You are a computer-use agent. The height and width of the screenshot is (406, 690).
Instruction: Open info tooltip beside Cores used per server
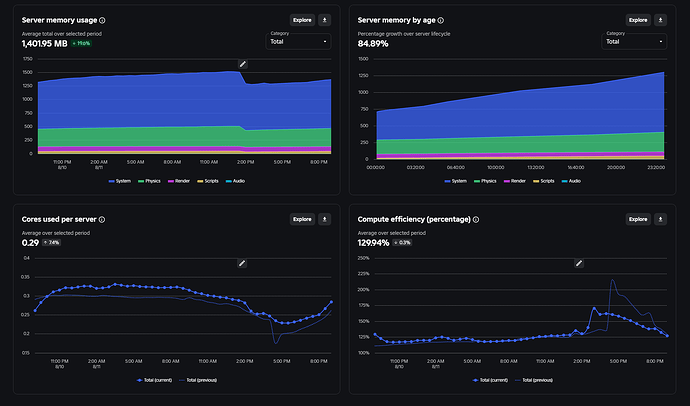(102, 219)
